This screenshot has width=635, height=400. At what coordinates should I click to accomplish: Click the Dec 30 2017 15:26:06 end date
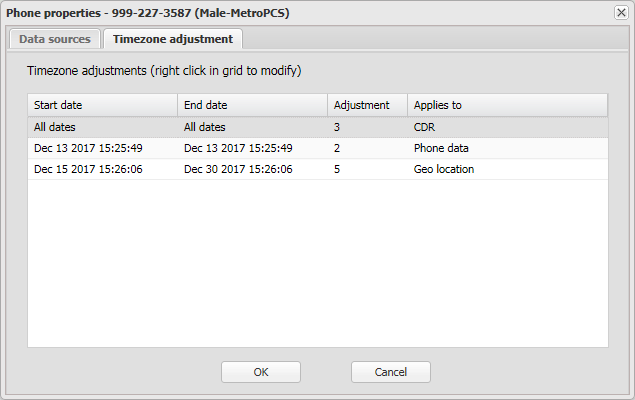[x=238, y=169]
